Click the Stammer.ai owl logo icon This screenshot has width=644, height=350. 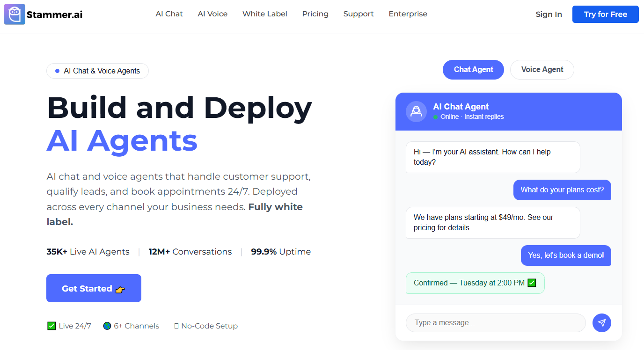[15, 14]
